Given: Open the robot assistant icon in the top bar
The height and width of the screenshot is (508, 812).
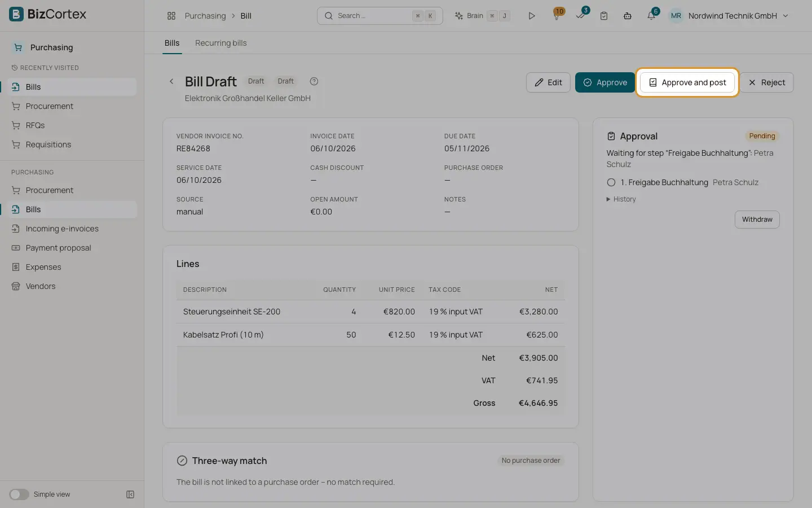Looking at the screenshot, I should coord(628,16).
